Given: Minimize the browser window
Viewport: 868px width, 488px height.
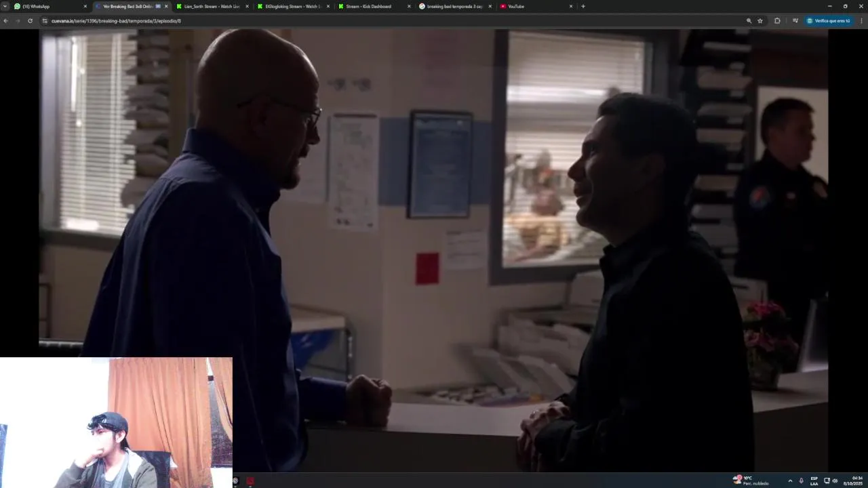Looking at the screenshot, I should tap(829, 6).
